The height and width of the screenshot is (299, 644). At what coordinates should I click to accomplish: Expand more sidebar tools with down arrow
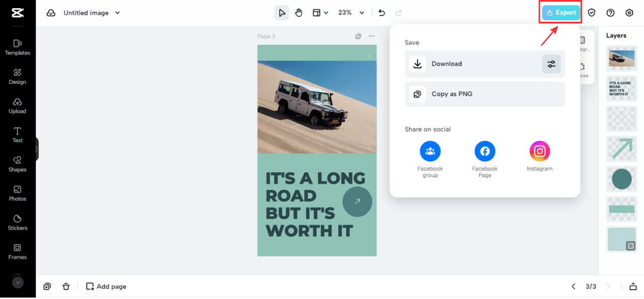[x=18, y=282]
